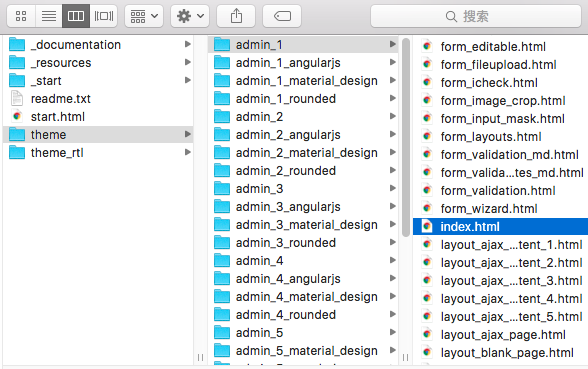The image size is (588, 369).
Task: Click the admin_4 folder icon
Action: coord(222,261)
